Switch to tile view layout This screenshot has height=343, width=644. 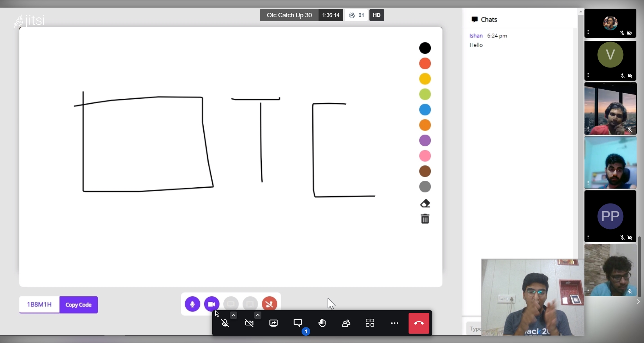pyautogui.click(x=370, y=323)
